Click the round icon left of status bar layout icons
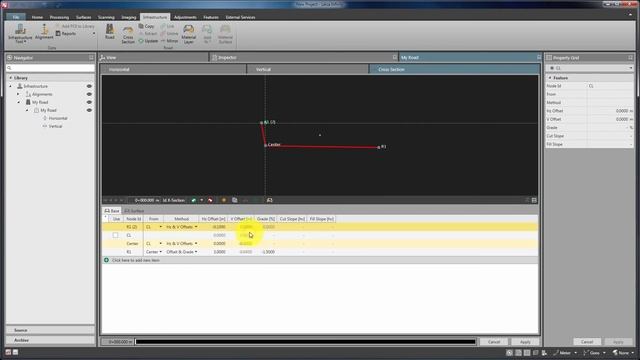The width and height of the screenshot is (640, 360). 509,353
